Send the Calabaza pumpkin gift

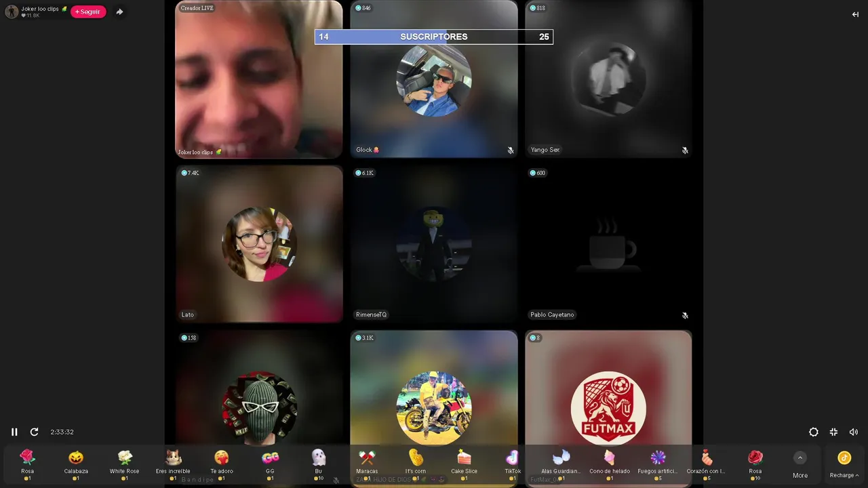pos(76,465)
